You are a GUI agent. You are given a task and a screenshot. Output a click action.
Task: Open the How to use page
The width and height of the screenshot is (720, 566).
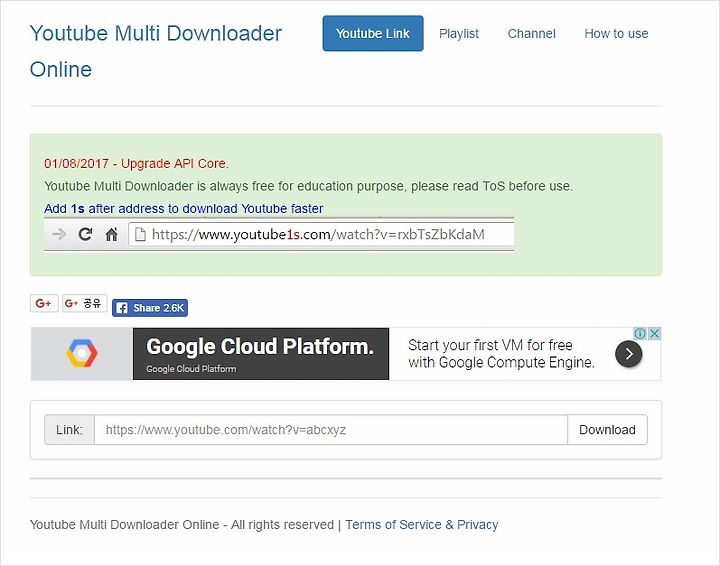(616, 34)
